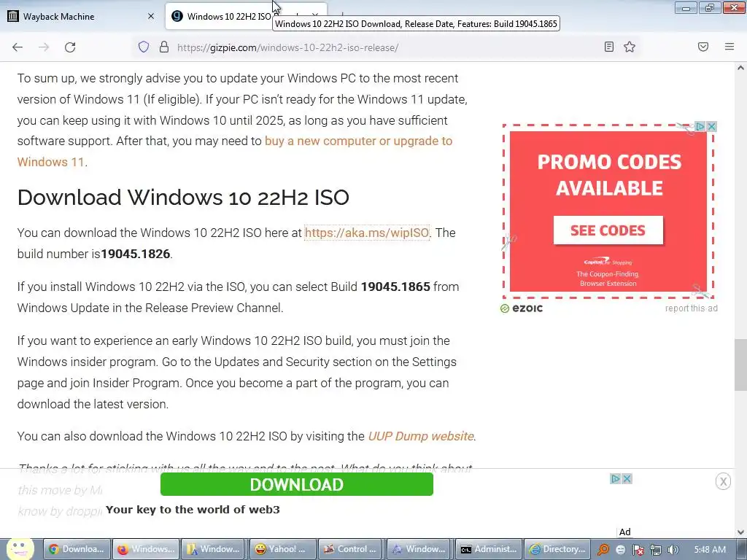Dismiss bottom banner with round X
Image resolution: width=747 pixels, height=560 pixels.
[x=723, y=481]
